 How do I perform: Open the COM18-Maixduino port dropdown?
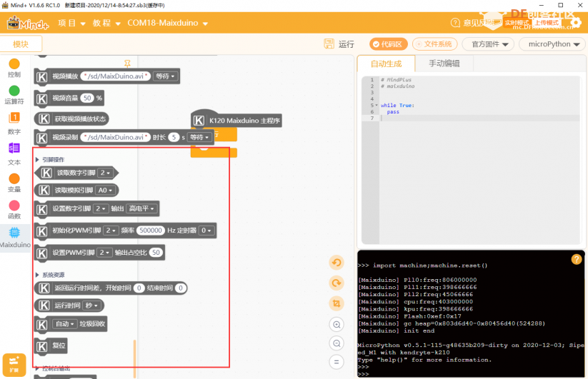pyautogui.click(x=167, y=23)
